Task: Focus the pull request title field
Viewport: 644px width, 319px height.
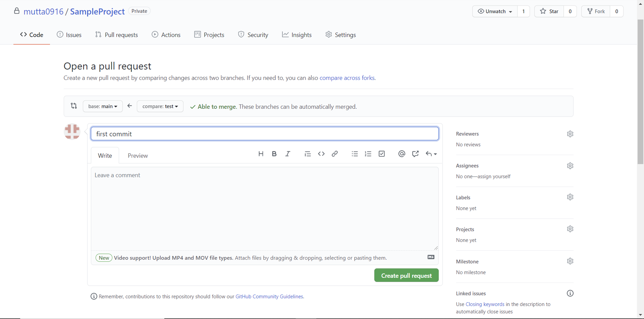Action: (x=265, y=134)
